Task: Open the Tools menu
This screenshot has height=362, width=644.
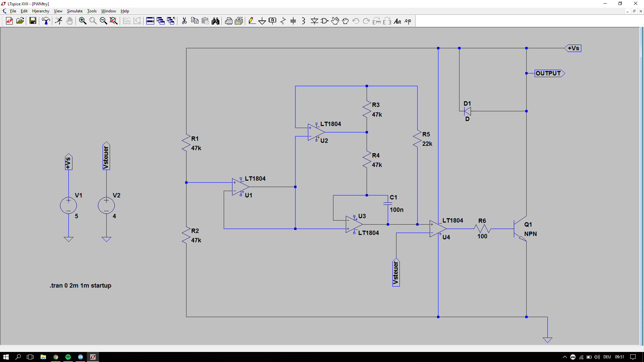Action: (x=92, y=11)
